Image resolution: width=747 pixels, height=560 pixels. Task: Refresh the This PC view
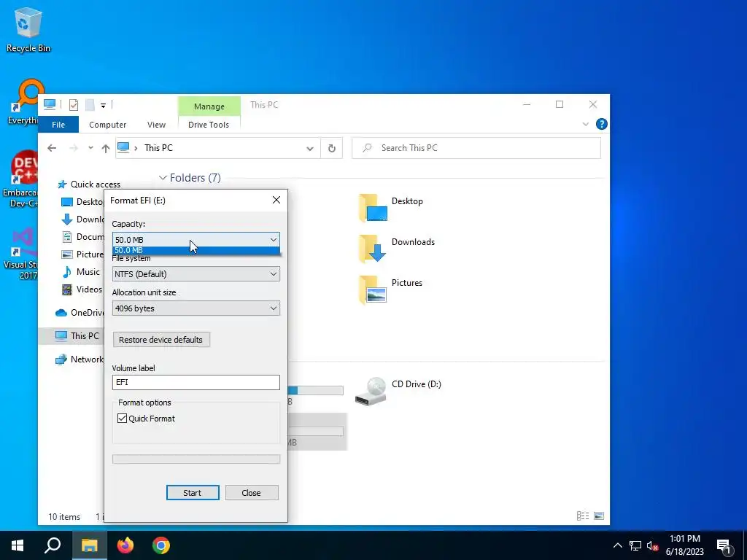click(332, 148)
